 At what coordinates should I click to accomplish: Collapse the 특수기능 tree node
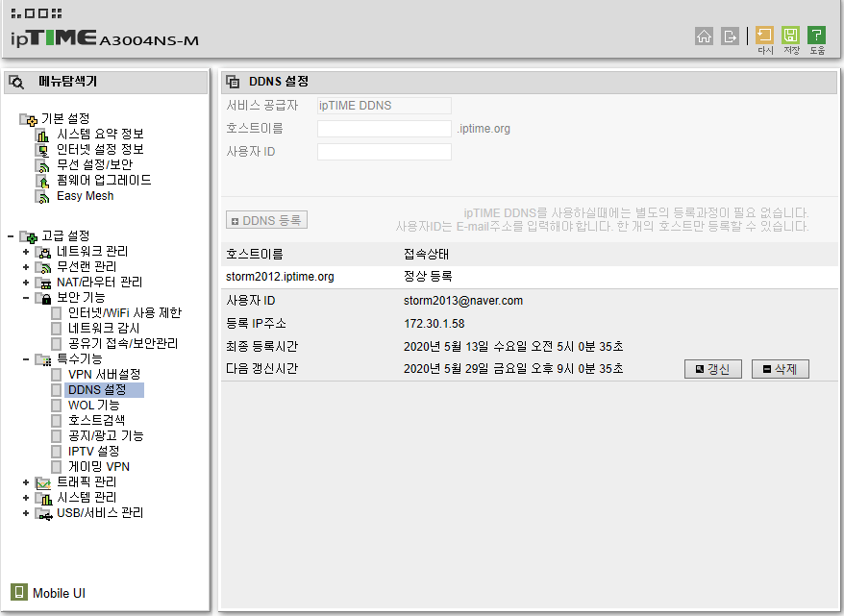[x=26, y=358]
